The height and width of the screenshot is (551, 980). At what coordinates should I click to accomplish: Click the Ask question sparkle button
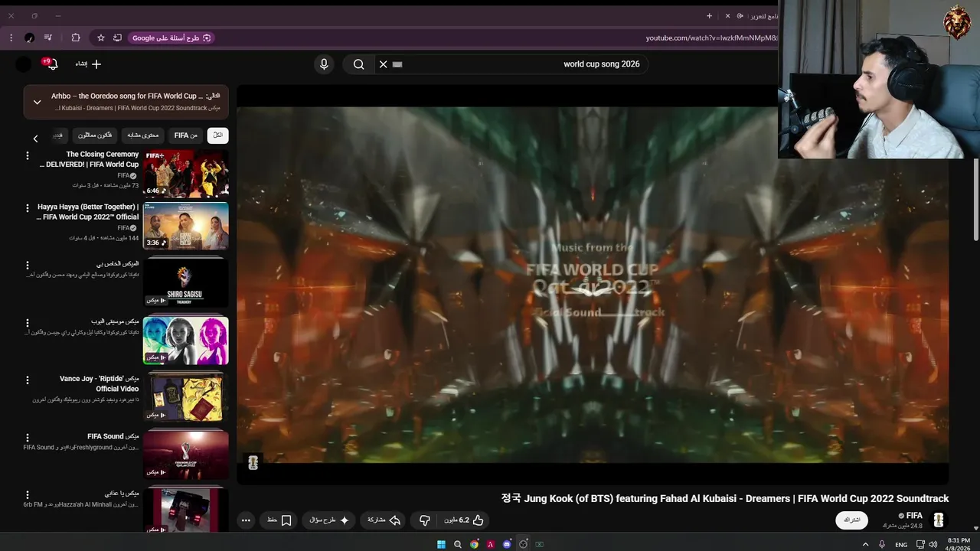tap(329, 520)
